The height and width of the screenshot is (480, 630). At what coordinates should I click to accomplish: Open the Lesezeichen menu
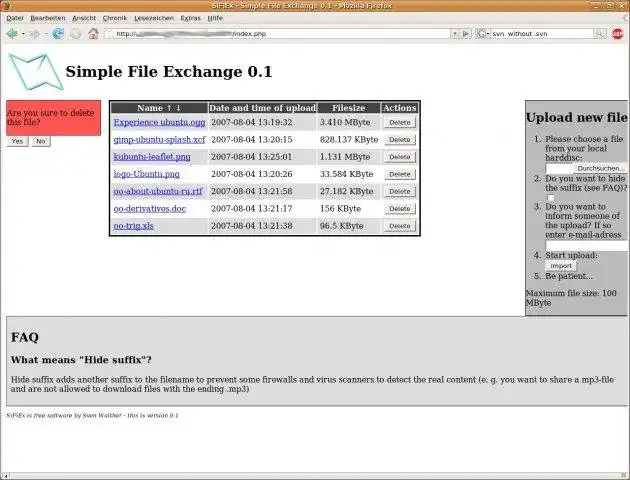(x=154, y=18)
